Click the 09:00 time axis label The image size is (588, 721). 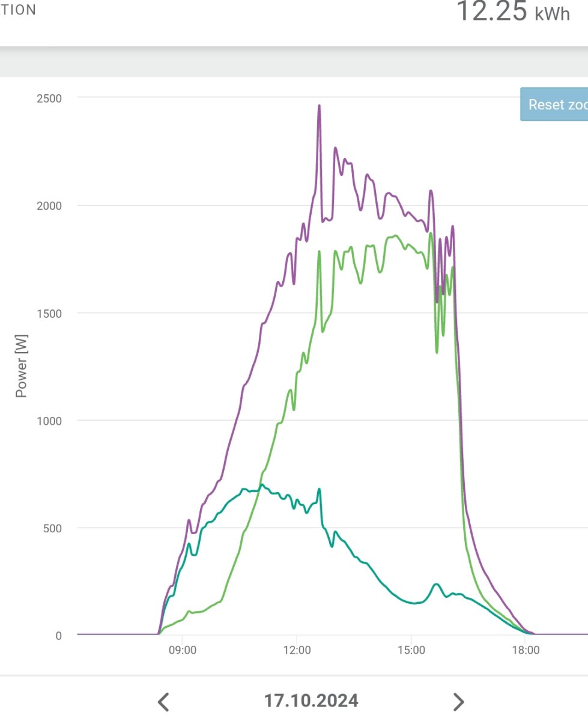point(182,651)
